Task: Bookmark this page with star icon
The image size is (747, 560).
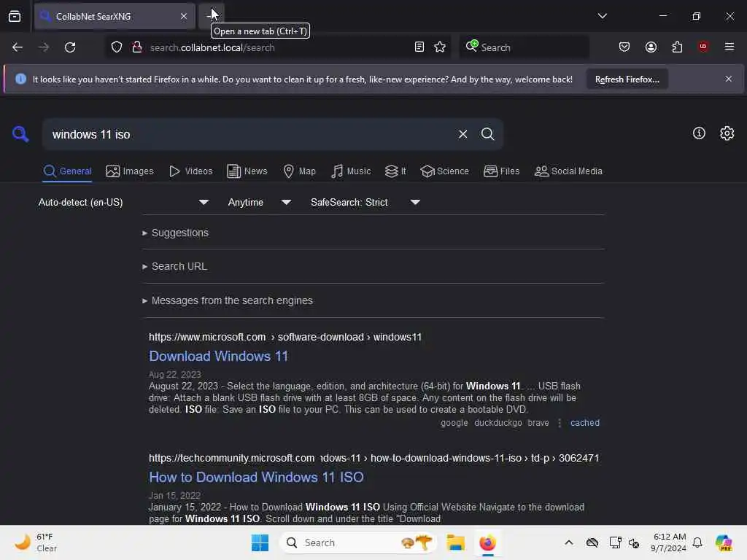Action: pos(440,47)
